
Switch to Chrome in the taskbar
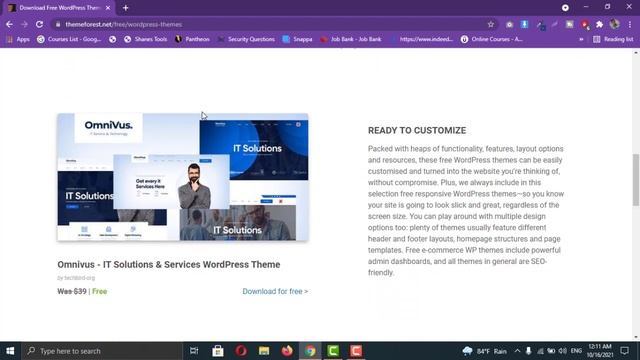(310, 351)
